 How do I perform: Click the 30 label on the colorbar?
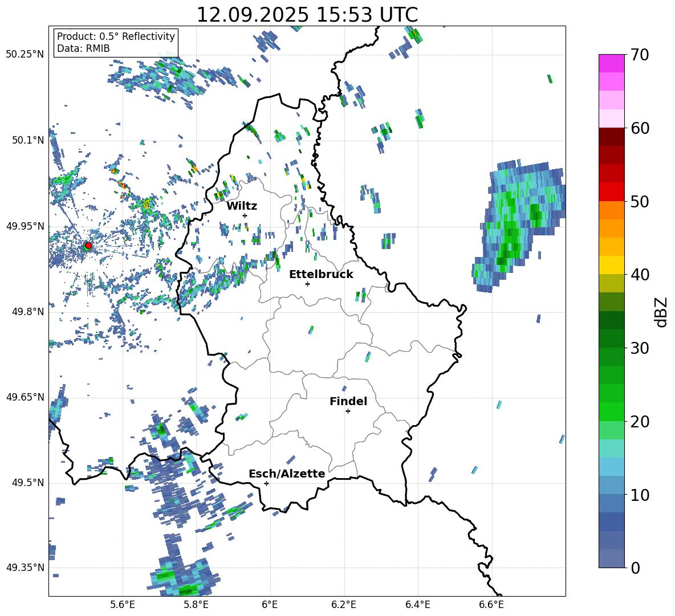pyautogui.click(x=640, y=348)
